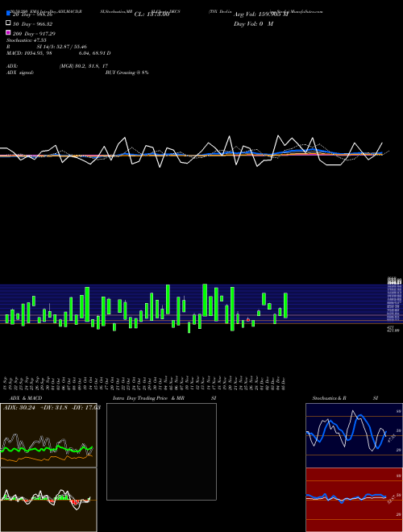Screen dimensions: 403x532
Task: Click the '(MGR) 30.2, 31.8, 17' ADX values
Action: pyautogui.click(x=84, y=66)
